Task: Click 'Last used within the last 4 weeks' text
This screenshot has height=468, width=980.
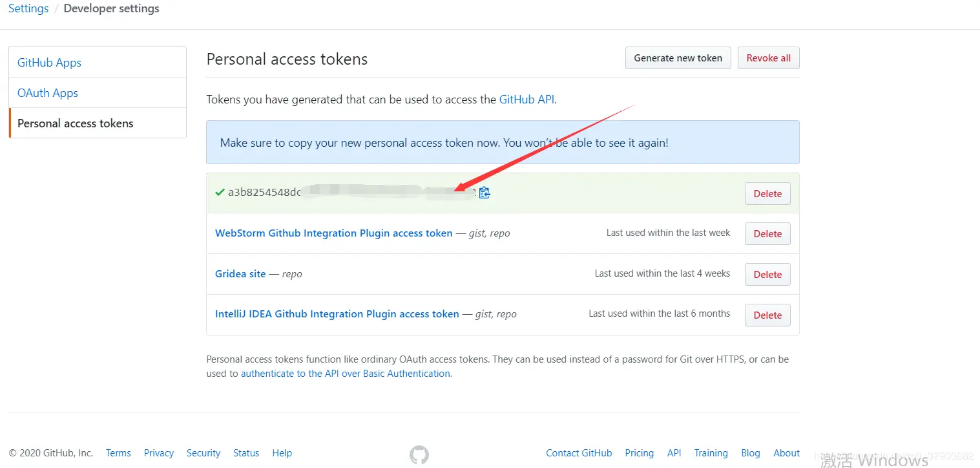Action: coord(663,273)
